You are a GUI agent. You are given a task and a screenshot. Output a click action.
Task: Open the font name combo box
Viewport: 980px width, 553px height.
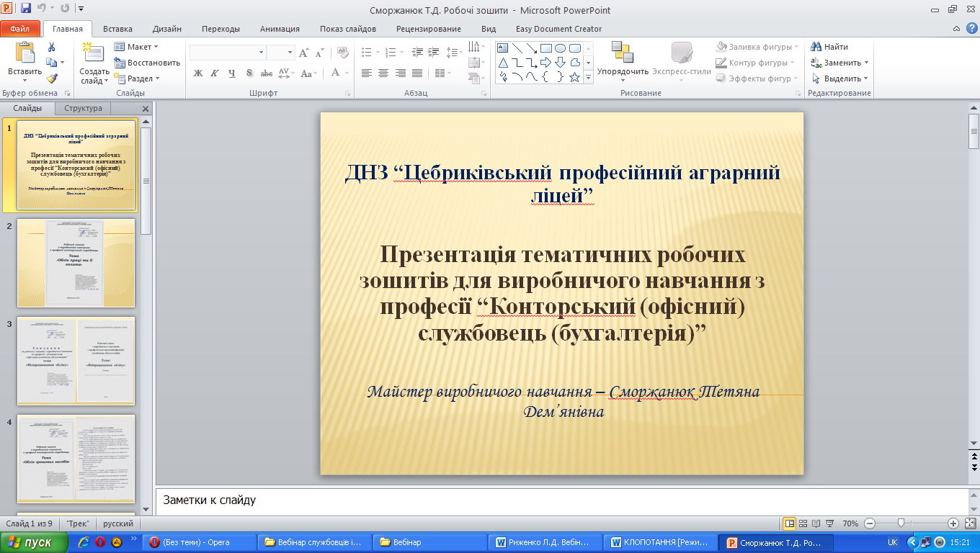click(x=227, y=53)
